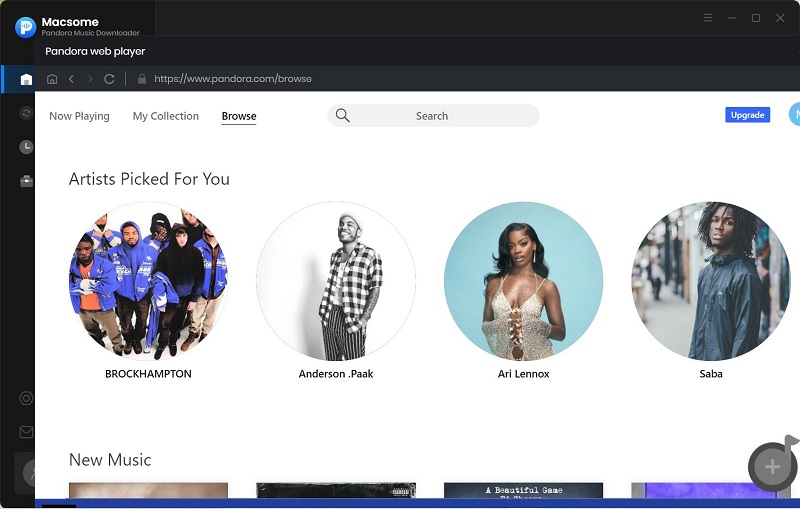This screenshot has width=800, height=509.
Task: Switch to the My Collection tab
Action: [x=166, y=116]
